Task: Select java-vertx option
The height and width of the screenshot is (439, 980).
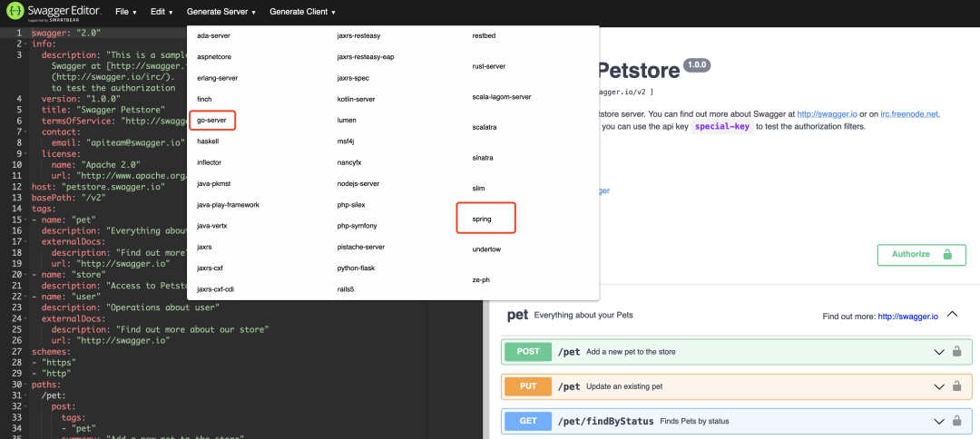Action: click(x=211, y=226)
